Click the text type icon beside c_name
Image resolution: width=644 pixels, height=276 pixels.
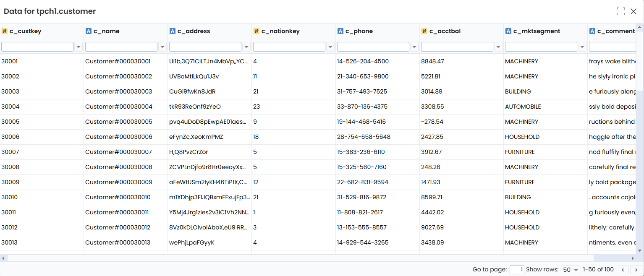tap(89, 31)
